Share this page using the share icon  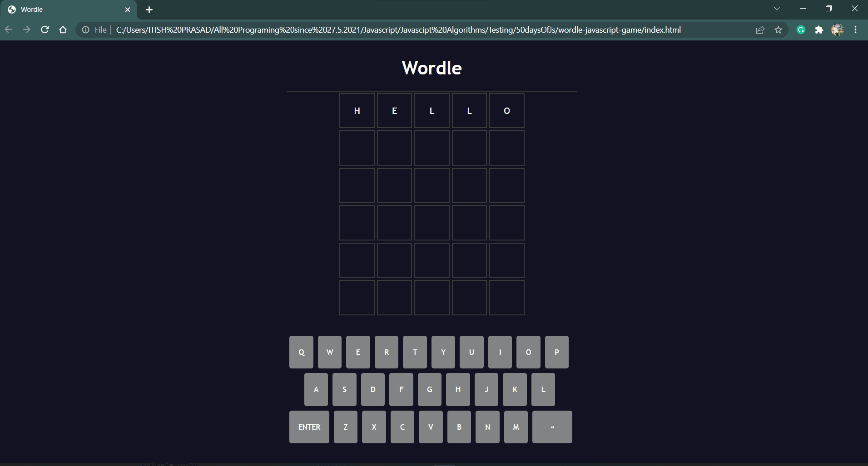[x=760, y=30]
